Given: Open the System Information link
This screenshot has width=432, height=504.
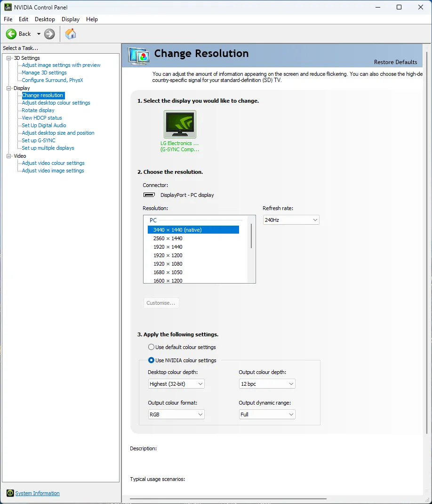Looking at the screenshot, I should pyautogui.click(x=37, y=493).
